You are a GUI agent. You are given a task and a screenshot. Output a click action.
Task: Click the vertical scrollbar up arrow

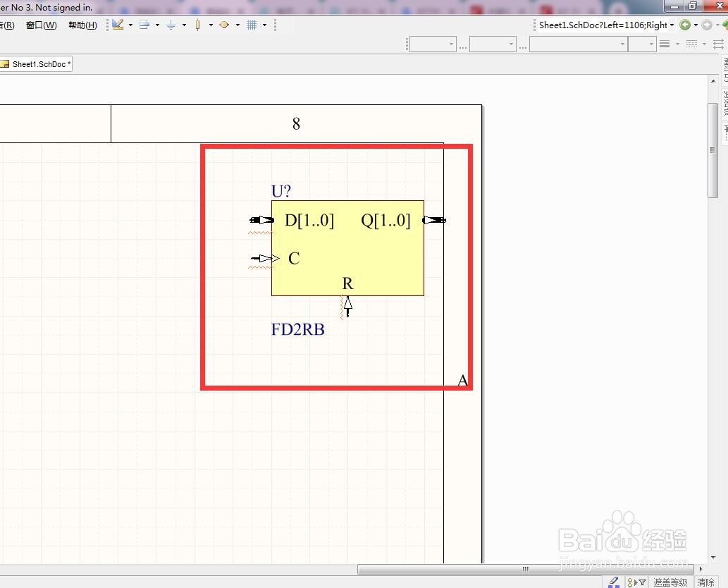[713, 81]
